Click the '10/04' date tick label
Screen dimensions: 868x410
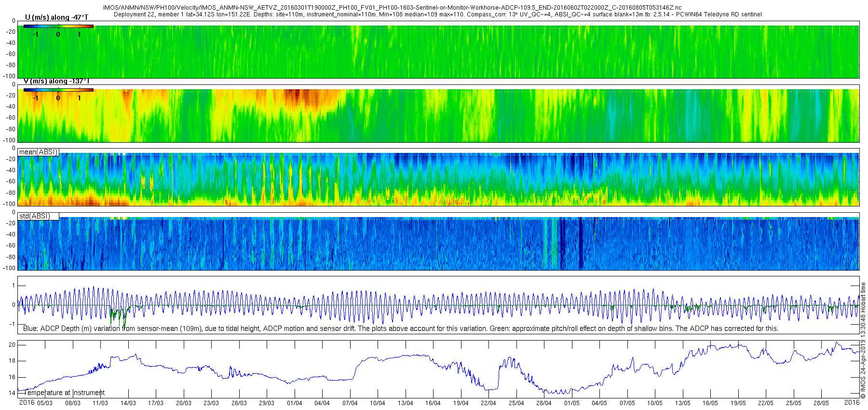[x=378, y=403]
